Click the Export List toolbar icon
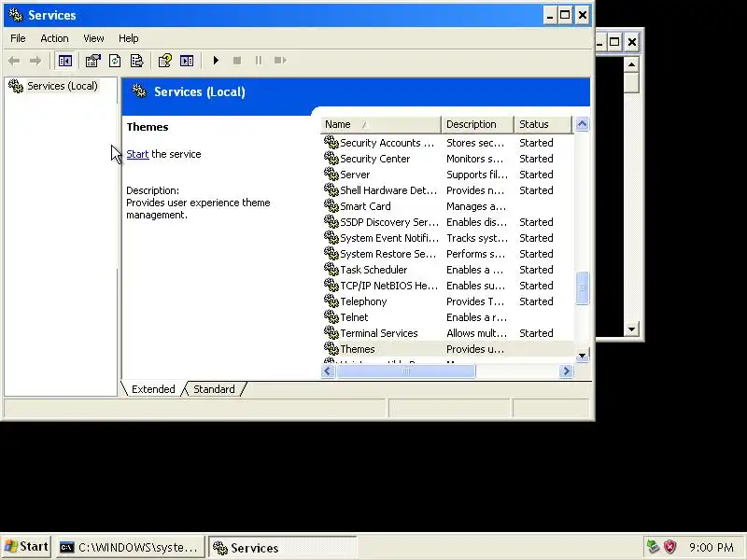 coord(136,61)
